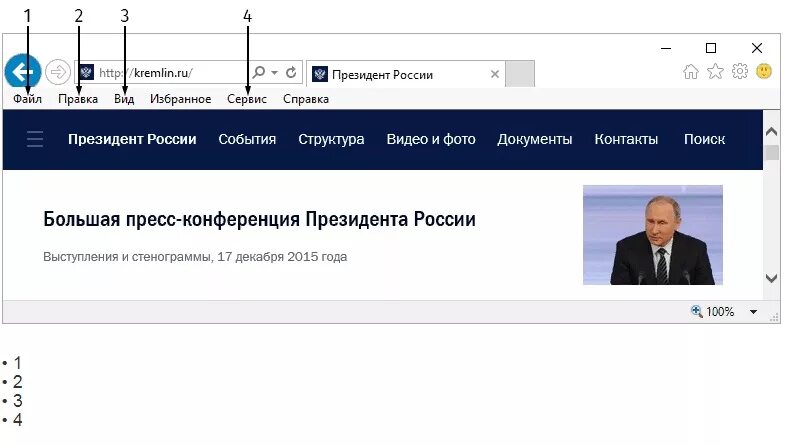
Task: Open Большая пресс-конференция Президента России headline
Action: [x=259, y=219]
